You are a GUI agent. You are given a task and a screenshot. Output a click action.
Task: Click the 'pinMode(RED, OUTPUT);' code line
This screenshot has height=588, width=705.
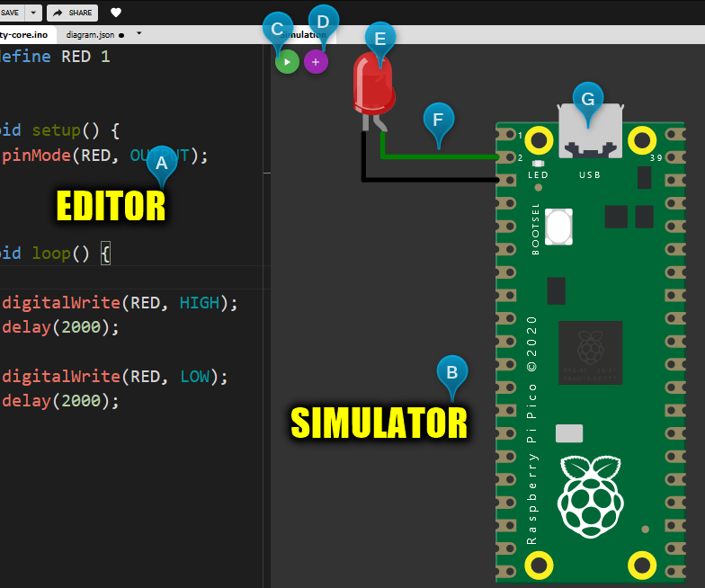click(x=104, y=156)
